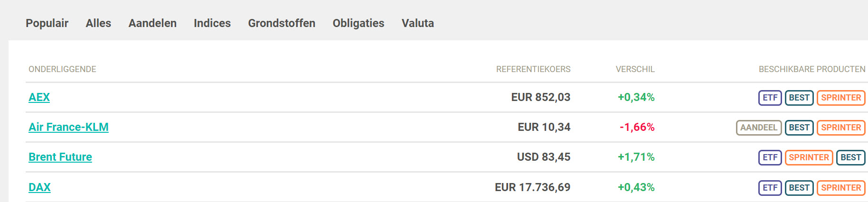Click the Air France-KLM link

(x=68, y=127)
